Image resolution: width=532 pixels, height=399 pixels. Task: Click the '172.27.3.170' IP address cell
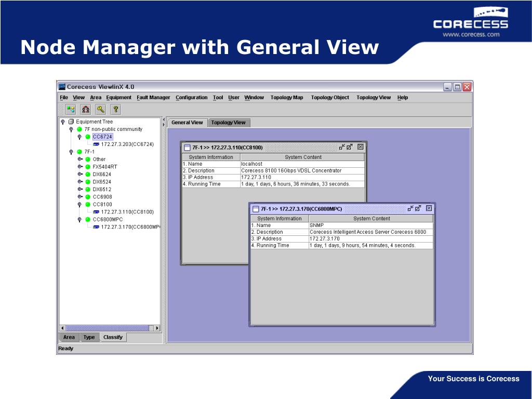[x=371, y=238]
